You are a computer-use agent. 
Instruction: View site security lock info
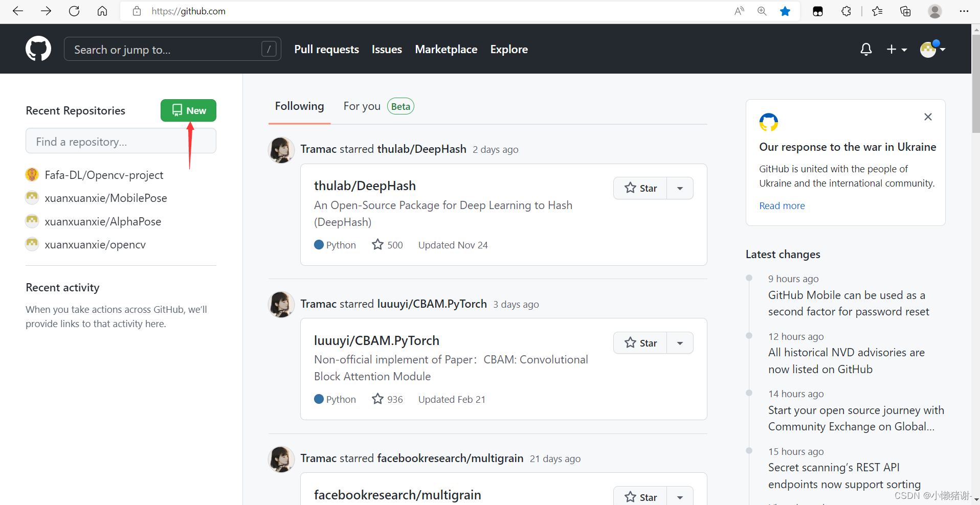[x=137, y=11]
